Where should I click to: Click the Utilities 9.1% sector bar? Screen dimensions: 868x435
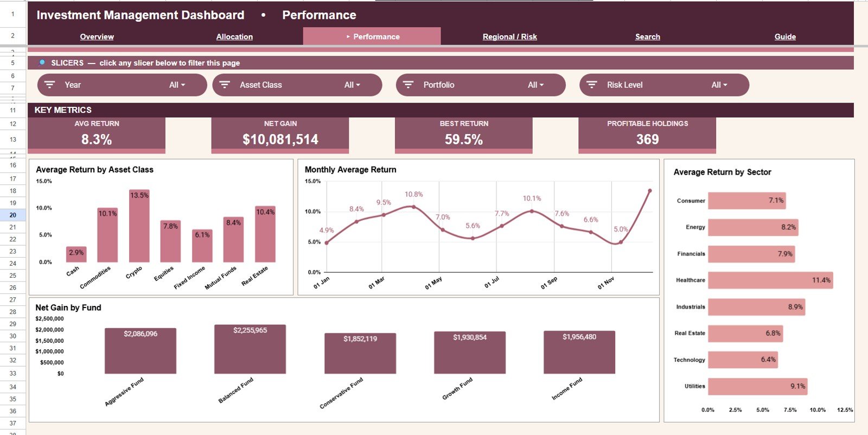[758, 386]
